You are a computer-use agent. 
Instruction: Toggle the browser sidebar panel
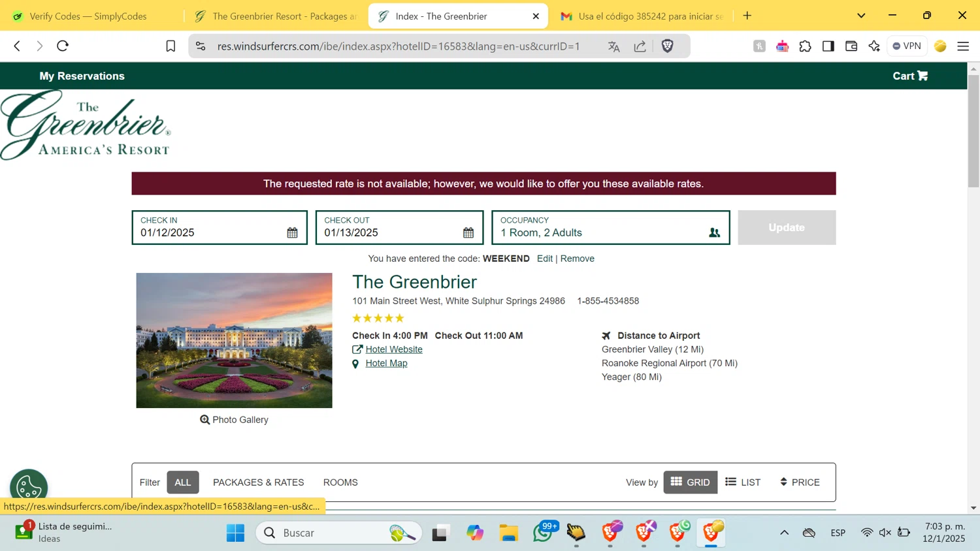[x=828, y=46]
